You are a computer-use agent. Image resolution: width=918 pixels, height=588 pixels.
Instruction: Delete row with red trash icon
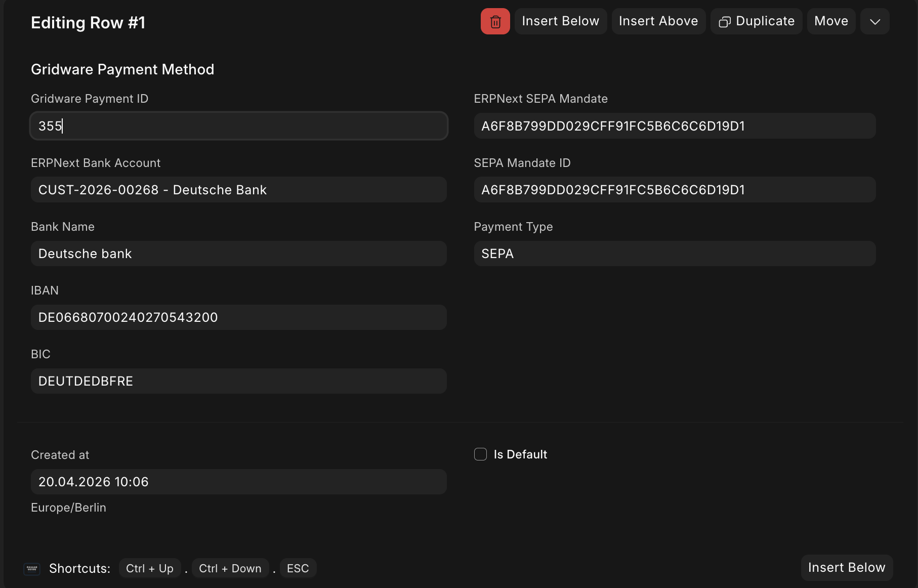pos(495,21)
